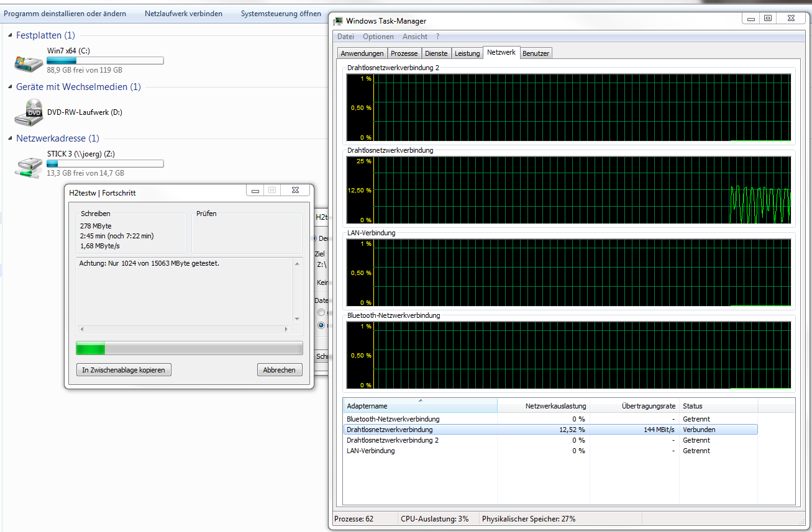Click the Physikalischer Speicher: 27% status entry
Viewport: 812px width, 532px height.
coord(529,519)
